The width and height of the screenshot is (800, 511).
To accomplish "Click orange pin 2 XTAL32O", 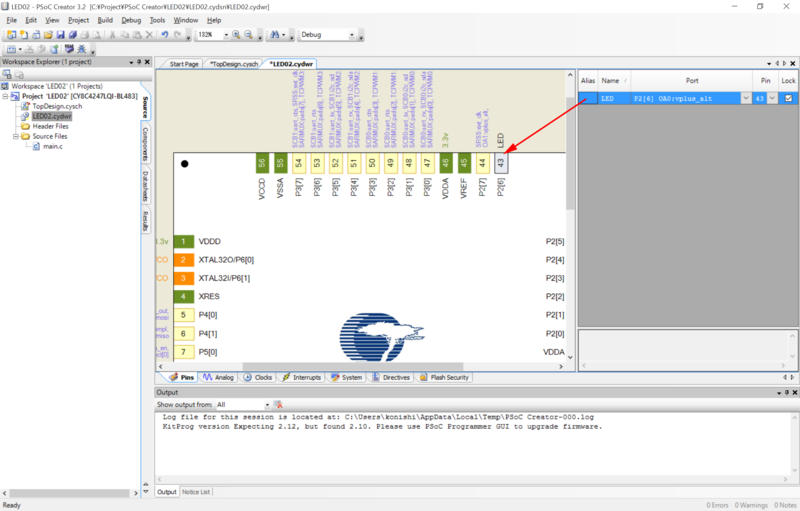I will pyautogui.click(x=184, y=260).
